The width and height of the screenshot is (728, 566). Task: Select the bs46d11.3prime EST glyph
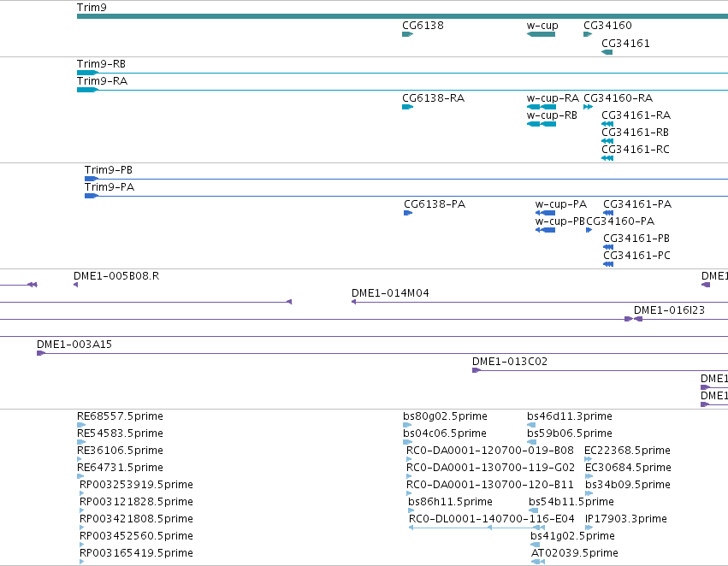[531, 426]
